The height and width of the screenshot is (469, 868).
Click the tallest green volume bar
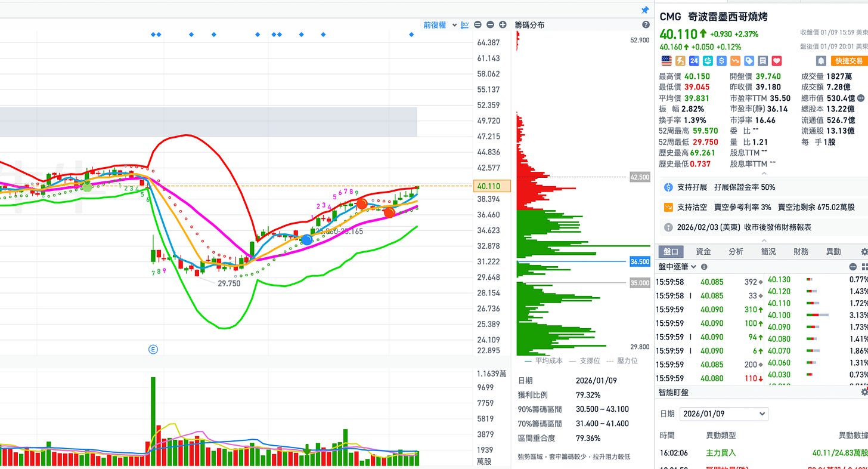[x=153, y=421]
